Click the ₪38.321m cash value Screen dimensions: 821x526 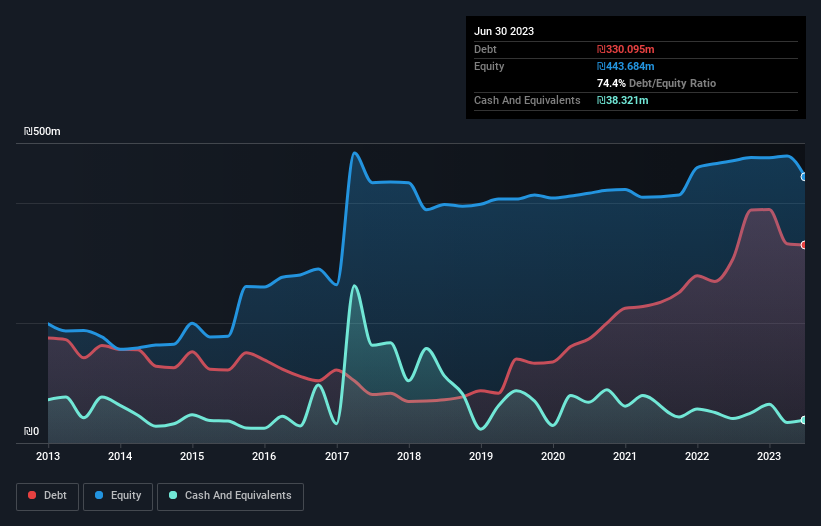(x=623, y=100)
